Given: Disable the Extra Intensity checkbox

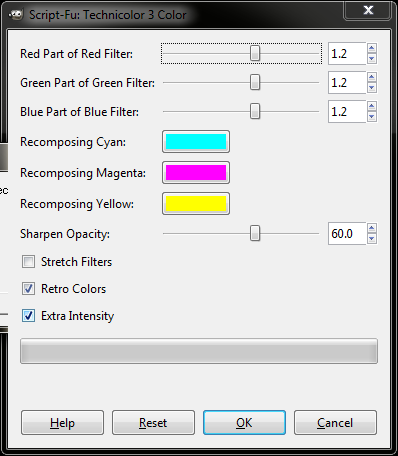Looking at the screenshot, I should click(x=28, y=316).
